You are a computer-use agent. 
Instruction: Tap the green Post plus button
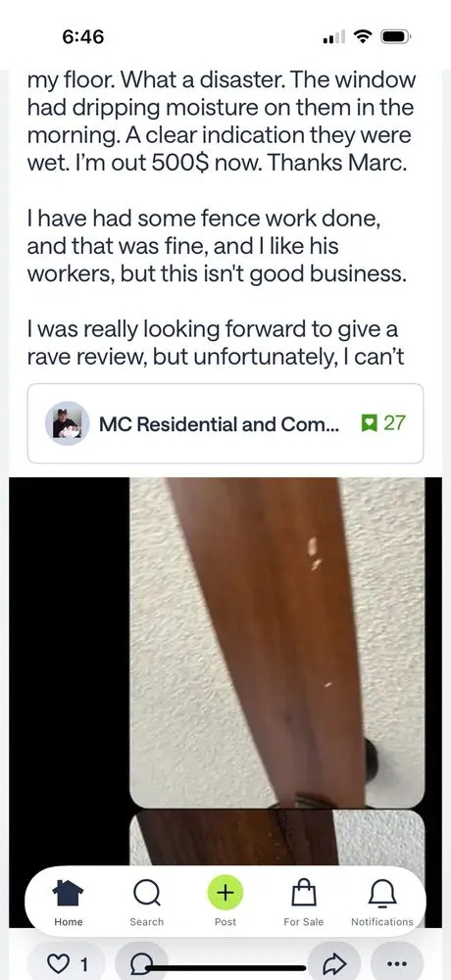[225, 893]
